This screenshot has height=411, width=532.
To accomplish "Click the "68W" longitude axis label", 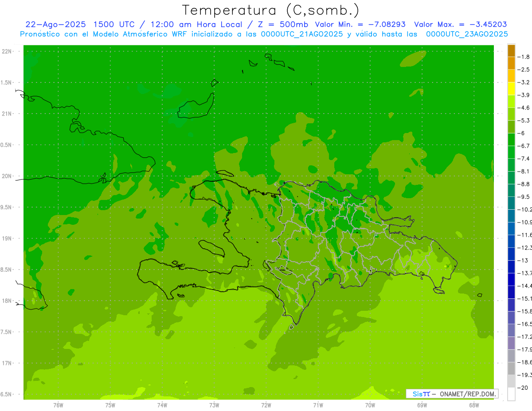I will pyautogui.click(x=473, y=405).
